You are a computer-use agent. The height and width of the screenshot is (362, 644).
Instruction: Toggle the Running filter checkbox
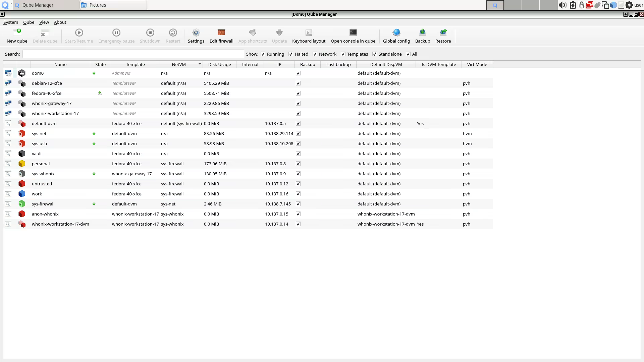[x=263, y=54]
